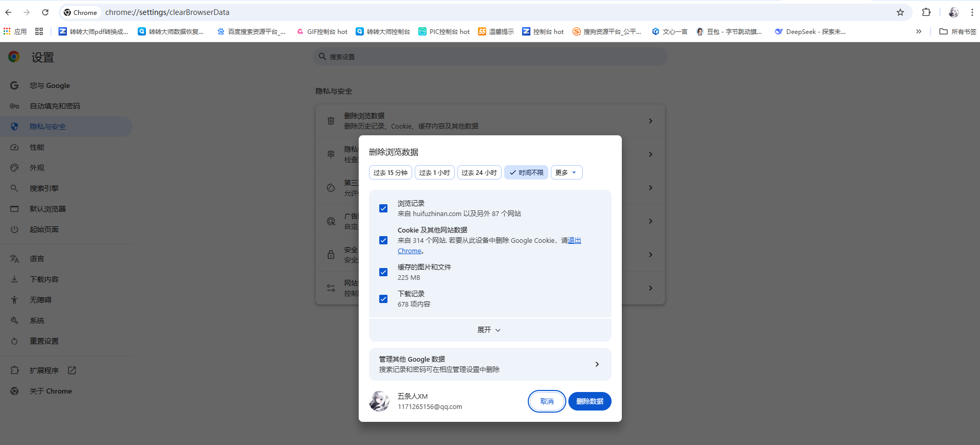The image size is (980, 445).
Task: Click the 删除数据 button
Action: pos(590,401)
